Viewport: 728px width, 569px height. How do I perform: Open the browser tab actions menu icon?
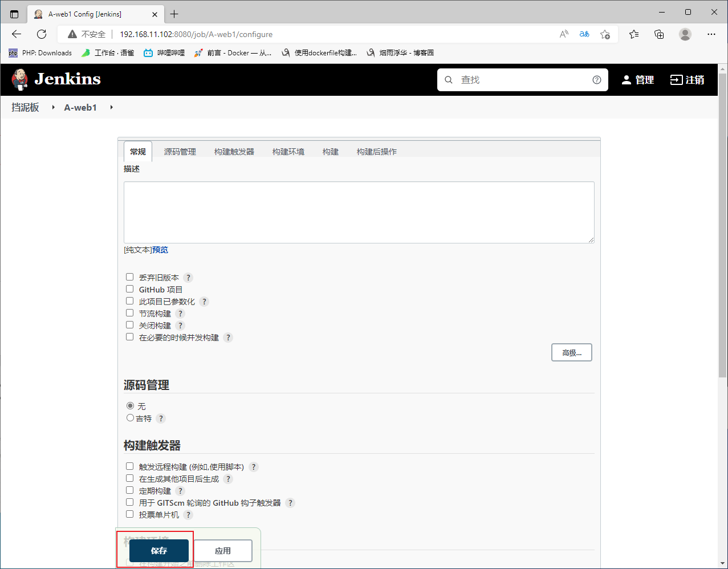click(x=14, y=14)
